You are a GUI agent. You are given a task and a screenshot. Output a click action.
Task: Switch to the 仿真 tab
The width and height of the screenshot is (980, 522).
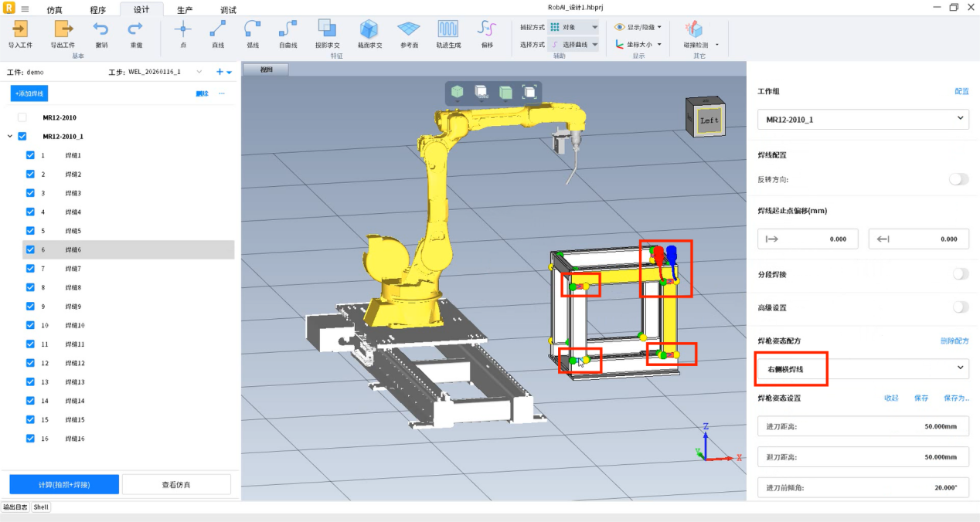point(55,10)
